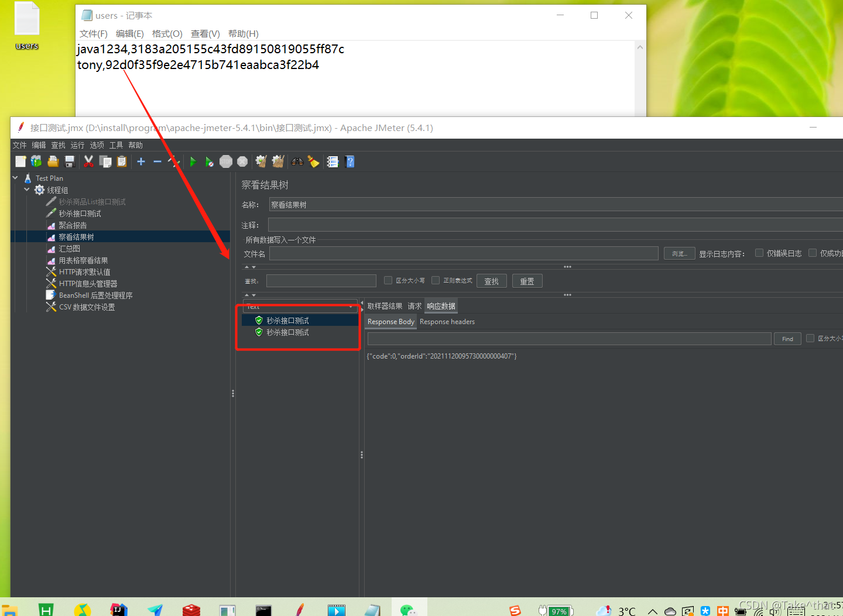Open the 帮助 menu in JMeter
843x616 pixels.
(x=136, y=145)
